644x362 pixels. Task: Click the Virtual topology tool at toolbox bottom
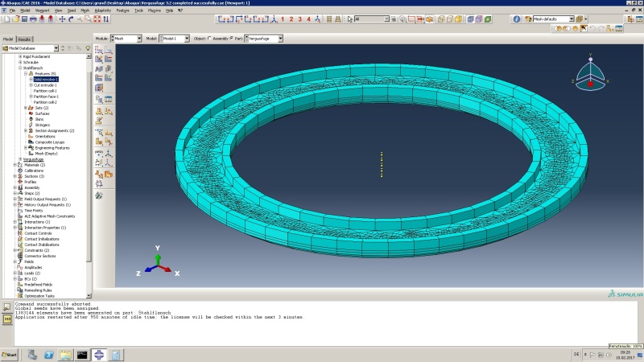(98, 195)
